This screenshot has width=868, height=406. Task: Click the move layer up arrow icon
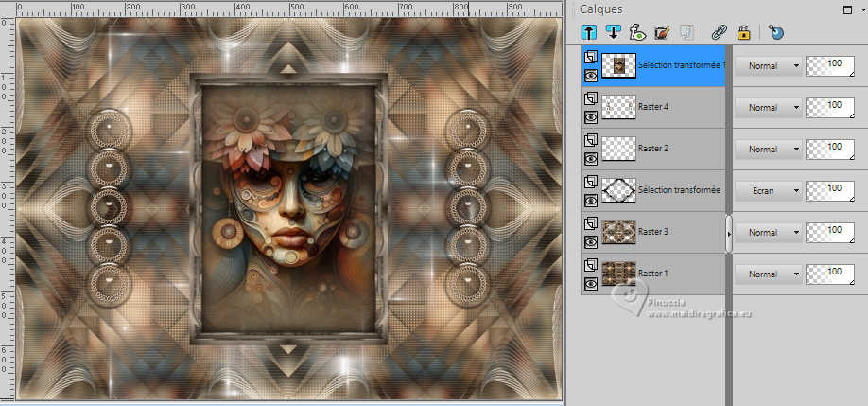pyautogui.click(x=589, y=32)
